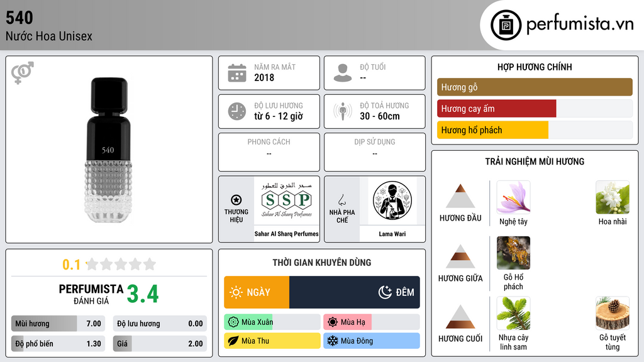Click the Đêm nighttime segment
The width and height of the screenshot is (644, 362).
click(x=355, y=292)
